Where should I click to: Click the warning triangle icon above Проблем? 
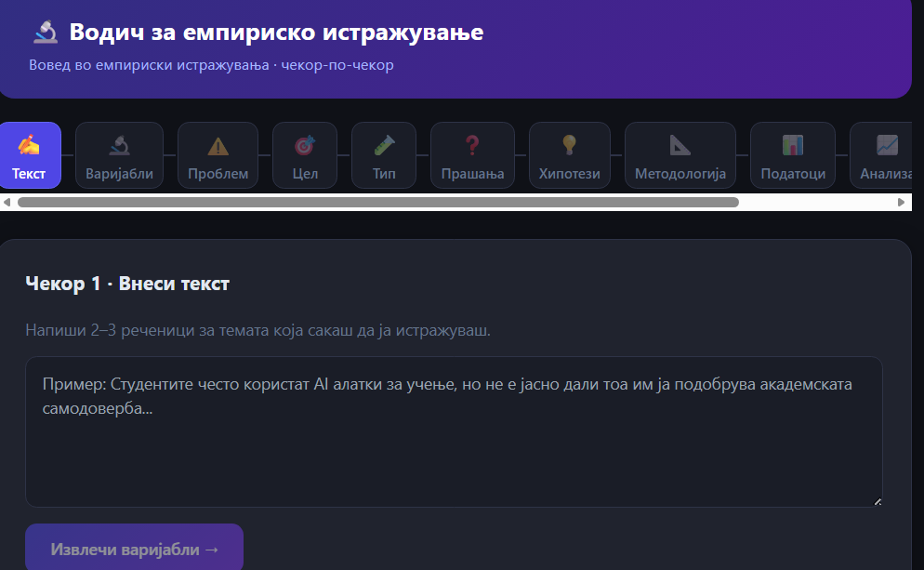218,145
